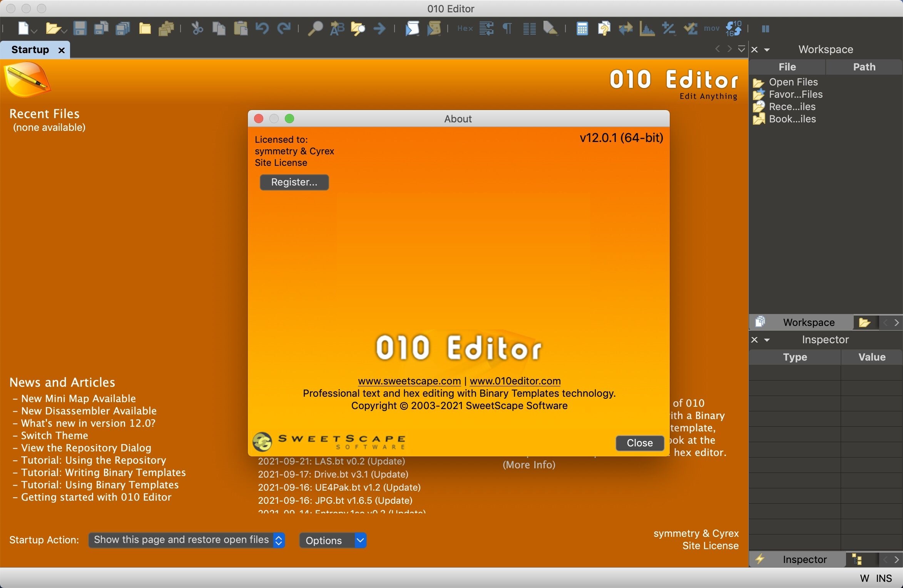This screenshot has height=588, width=903.
Task: Select the calculator/math tool icon
Action: point(581,29)
